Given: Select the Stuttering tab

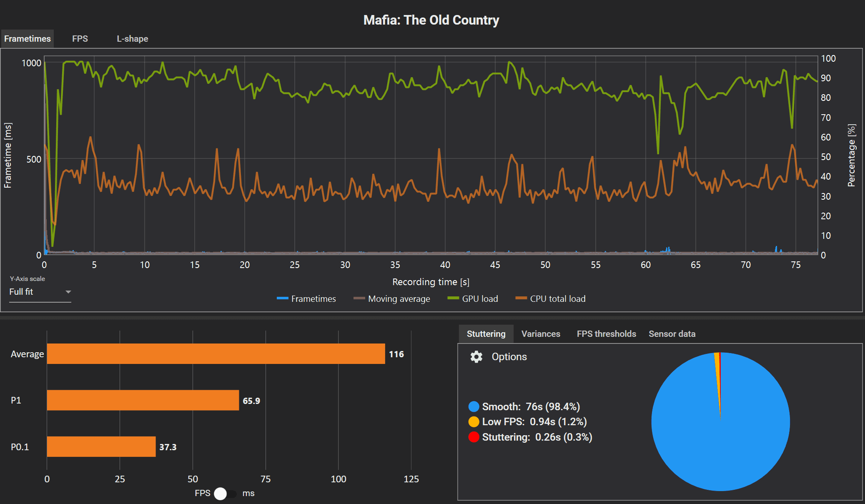Looking at the screenshot, I should point(486,334).
